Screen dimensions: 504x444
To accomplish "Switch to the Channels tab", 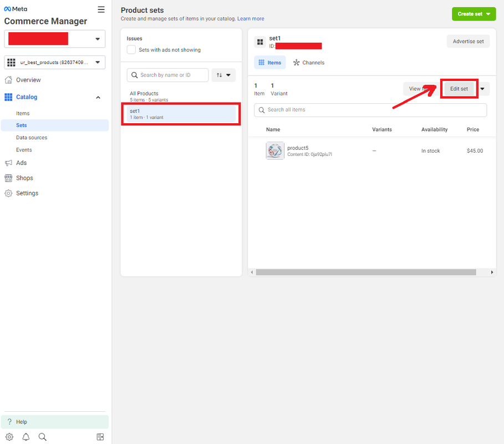I will [x=309, y=62].
